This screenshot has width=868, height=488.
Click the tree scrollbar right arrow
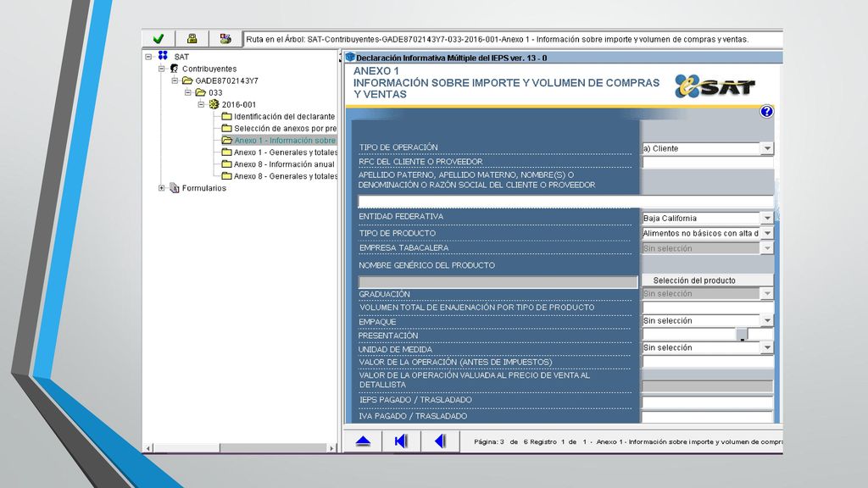[331, 447]
